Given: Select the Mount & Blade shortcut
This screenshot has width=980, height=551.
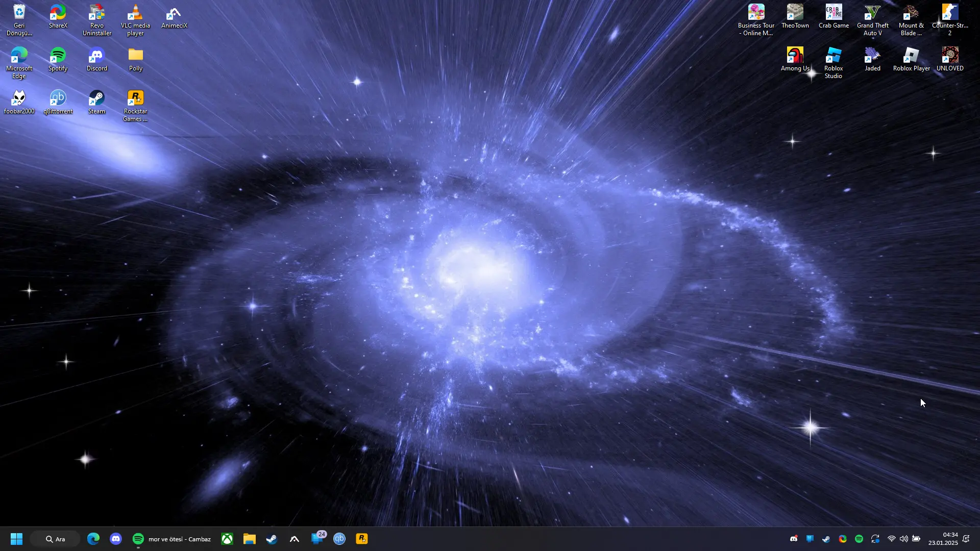Looking at the screenshot, I should (911, 20).
